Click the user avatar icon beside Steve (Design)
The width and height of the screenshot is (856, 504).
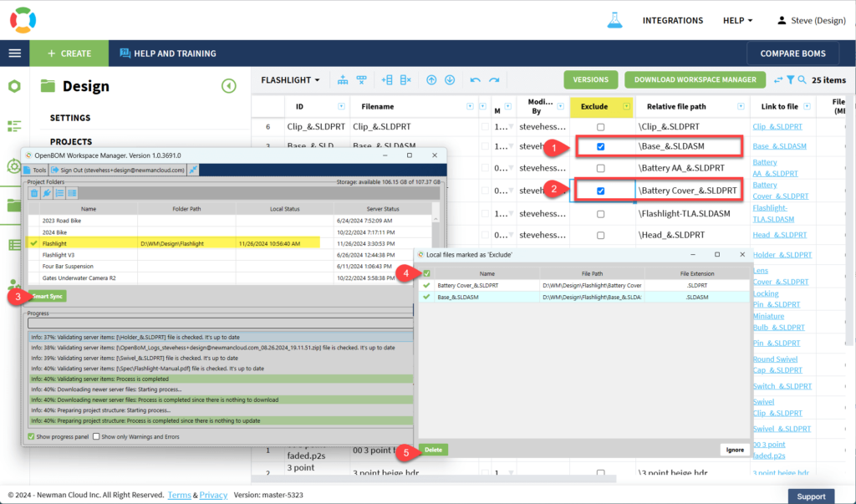(x=782, y=20)
